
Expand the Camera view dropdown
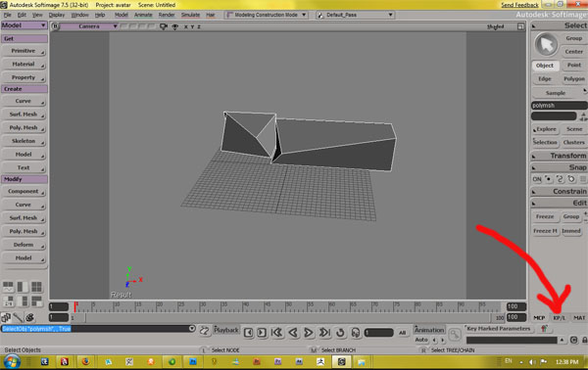pyautogui.click(x=89, y=26)
